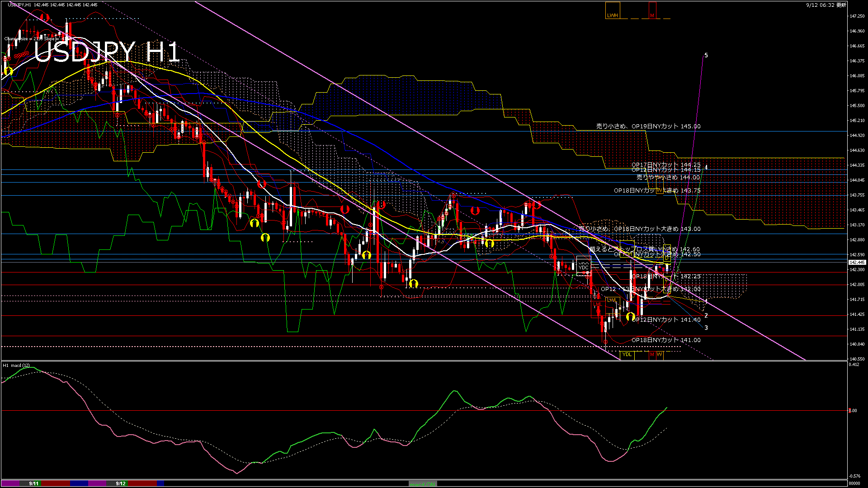Click the 9/11 date session bar segment
Screen dimensions: 868x488
pyautogui.click(x=34, y=483)
